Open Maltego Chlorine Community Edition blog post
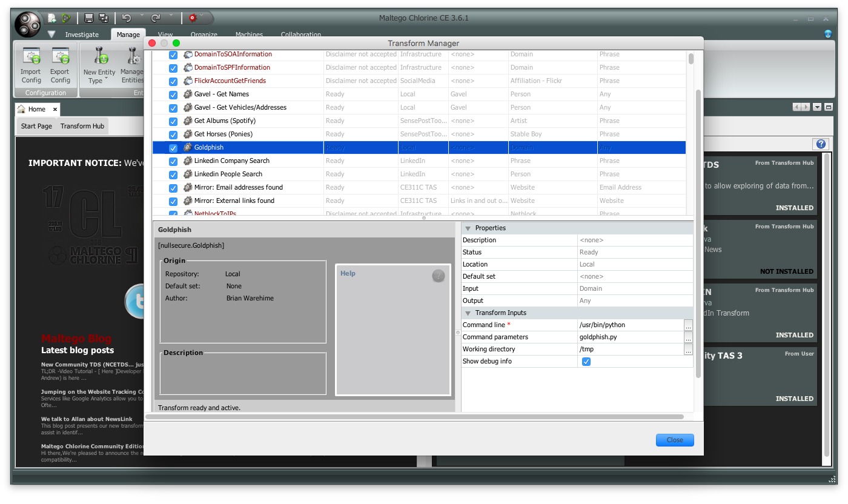 click(x=92, y=446)
